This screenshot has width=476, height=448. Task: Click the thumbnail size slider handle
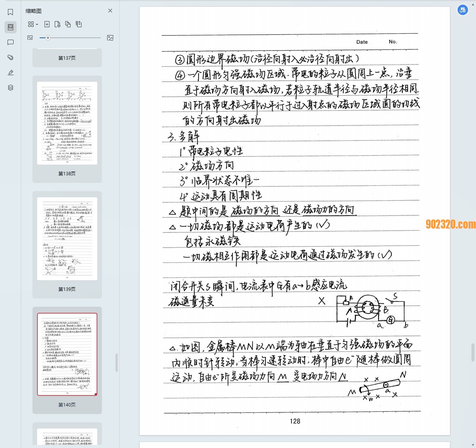[48, 38]
